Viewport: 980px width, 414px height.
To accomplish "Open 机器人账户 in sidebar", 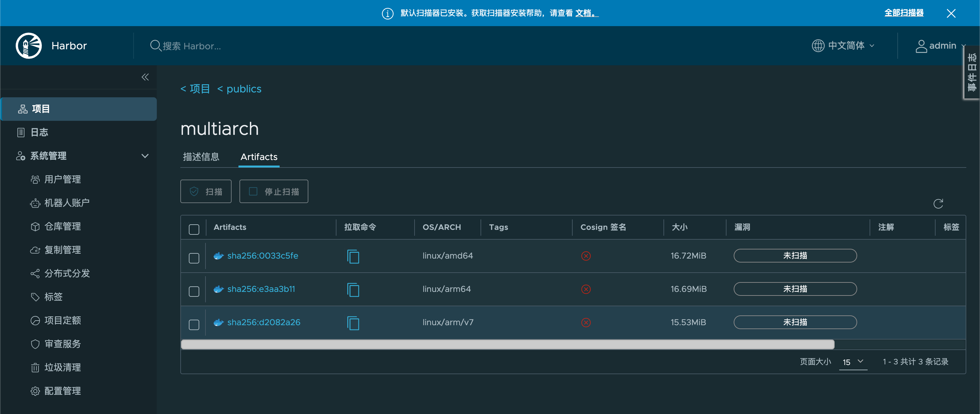I will pyautogui.click(x=67, y=203).
